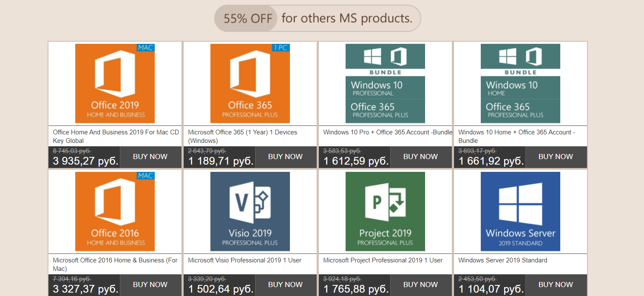Click the 55% OFF promo badge

pos(249,19)
